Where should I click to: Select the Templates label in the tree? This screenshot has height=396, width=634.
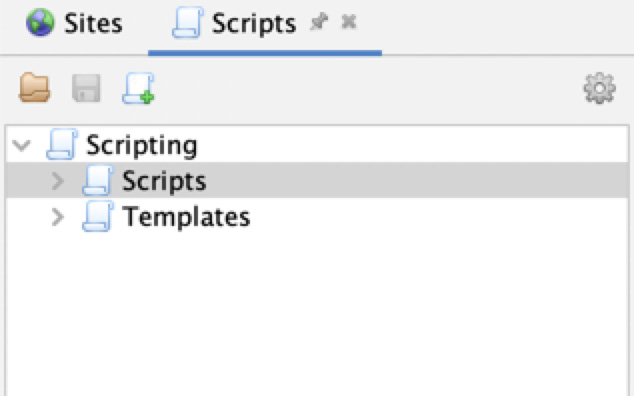186,217
